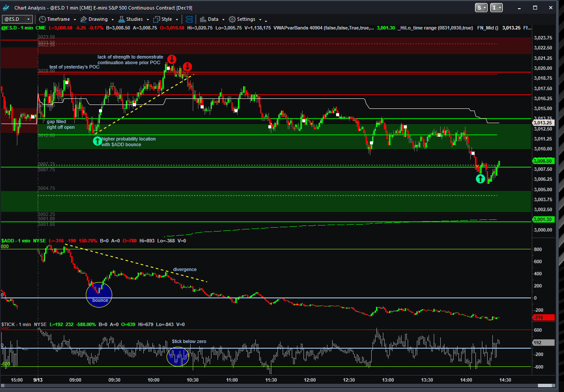Click the 12:30 label on the time axis

point(349,380)
